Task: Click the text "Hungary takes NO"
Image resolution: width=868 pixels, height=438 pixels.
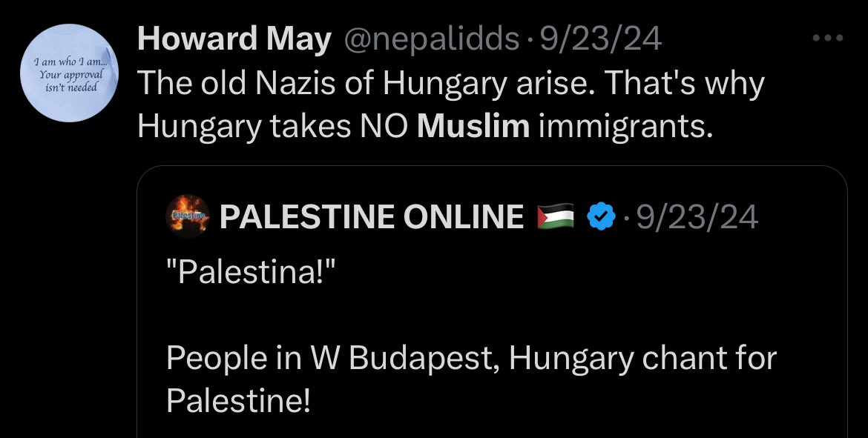Action: coord(273,127)
